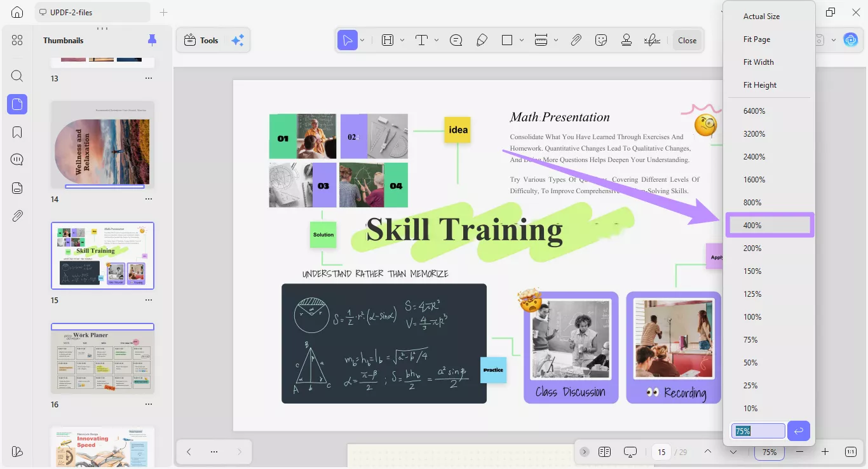
Task: Open the form fields panel icon in the sidebar
Action: (x=17, y=187)
